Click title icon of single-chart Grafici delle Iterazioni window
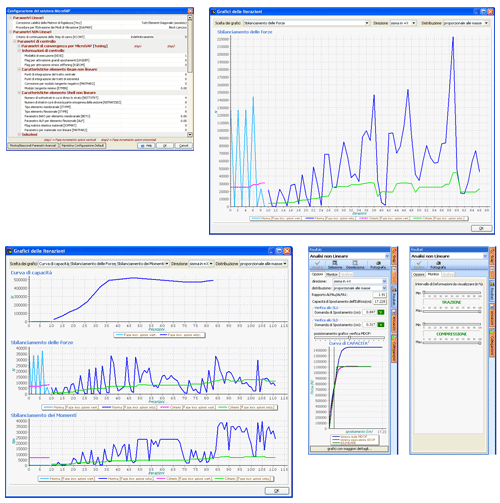This screenshot has width=500, height=503. point(213,12)
